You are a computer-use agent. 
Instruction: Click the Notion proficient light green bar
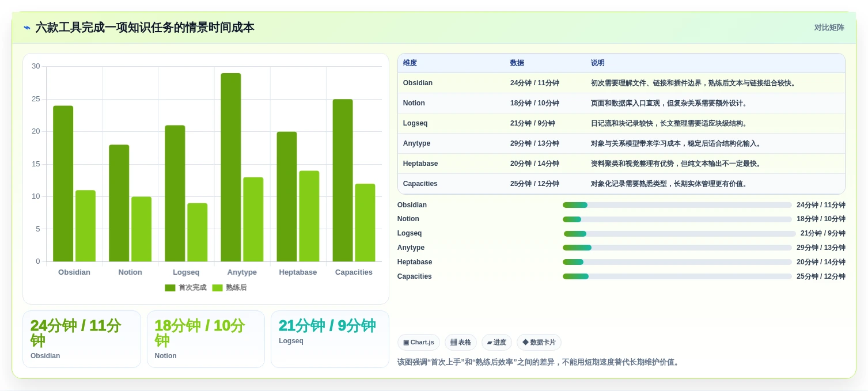click(x=141, y=229)
